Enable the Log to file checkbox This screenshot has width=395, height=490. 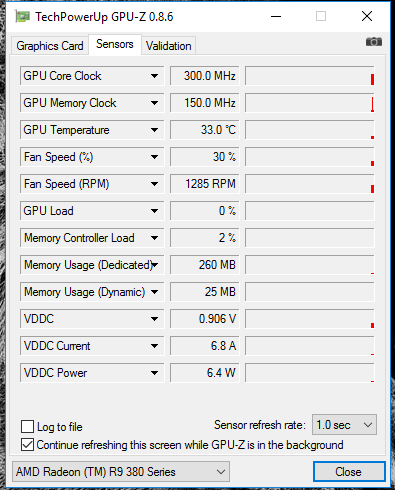coord(27,427)
